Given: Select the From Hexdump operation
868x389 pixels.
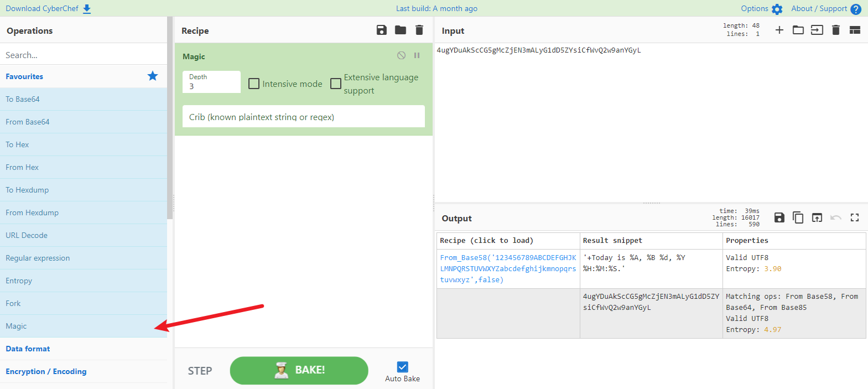Looking at the screenshot, I should [x=83, y=212].
